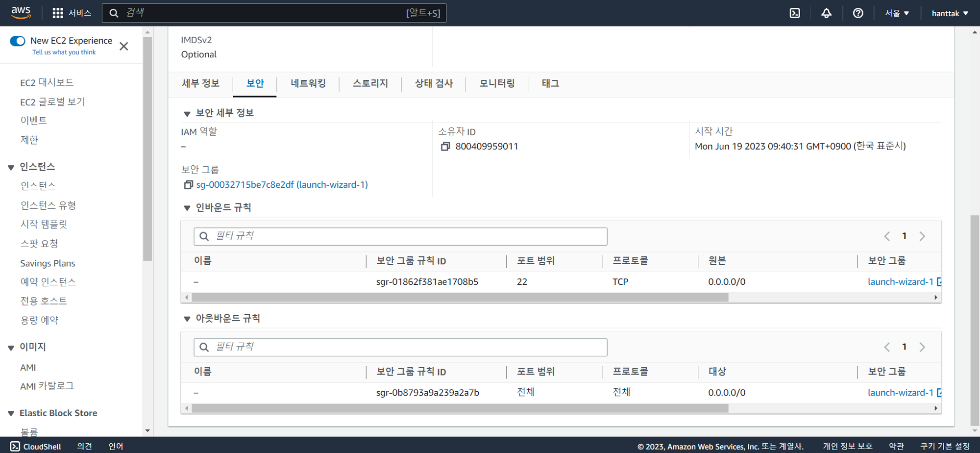Open 쿠키 기본 설정 in footer

tap(945, 446)
